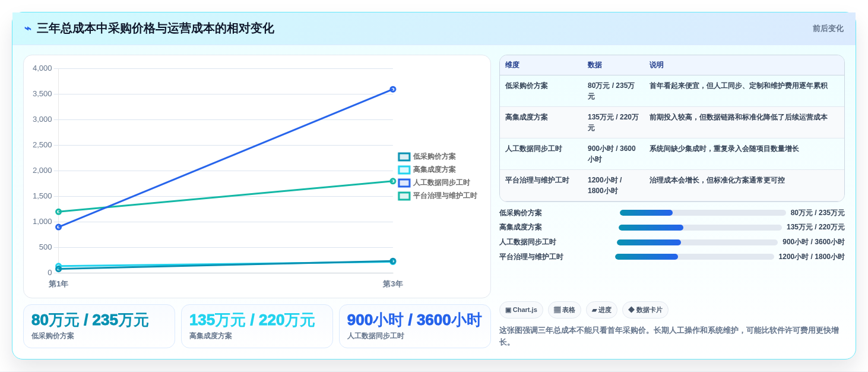Toggle 人工数据同步工时 legend swatch
The width and height of the screenshot is (868, 372).
404,183
